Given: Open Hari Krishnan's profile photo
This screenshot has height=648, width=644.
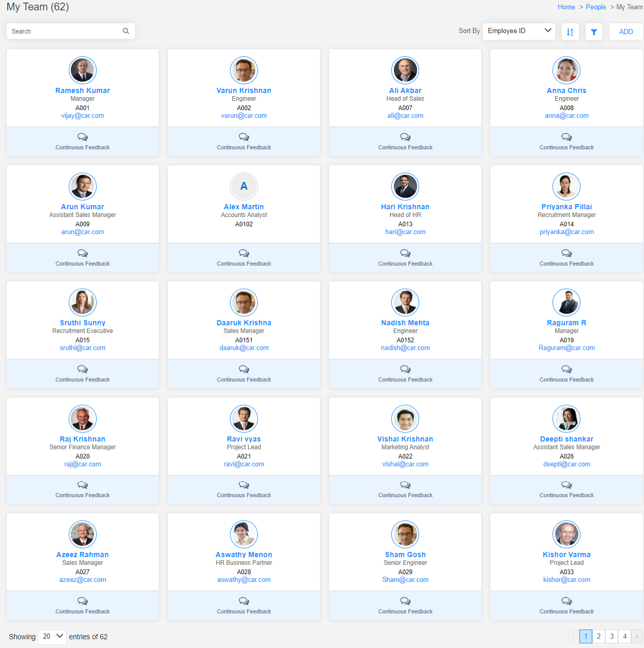Looking at the screenshot, I should pos(405,187).
